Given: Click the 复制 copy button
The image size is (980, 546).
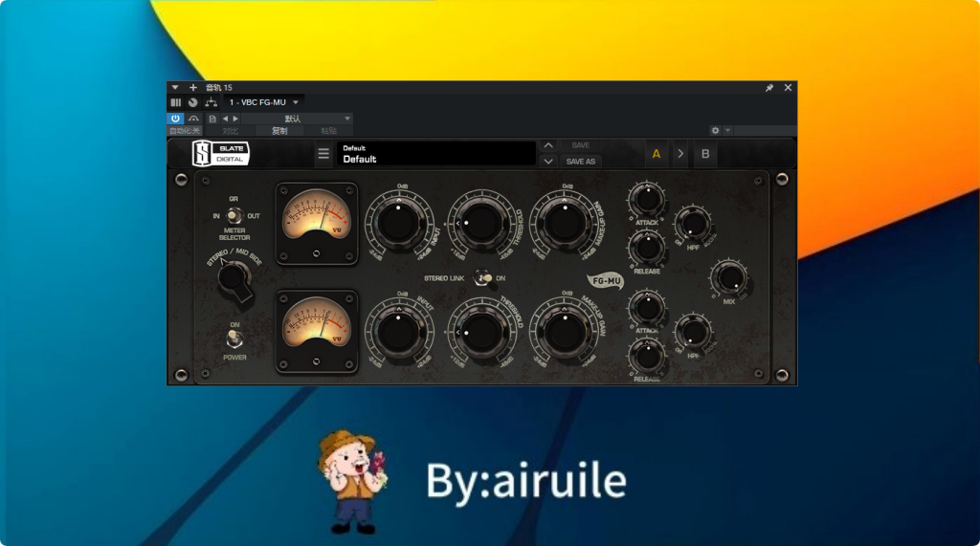Looking at the screenshot, I should [279, 131].
